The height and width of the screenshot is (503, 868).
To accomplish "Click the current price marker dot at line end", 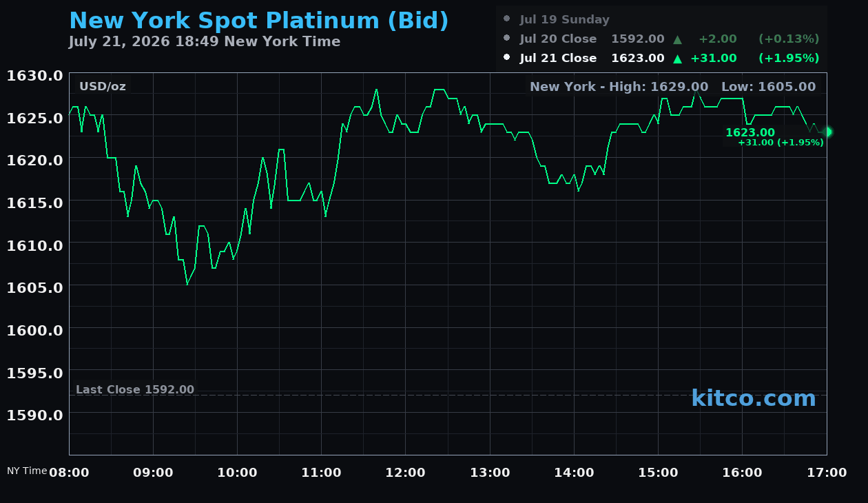I will pyautogui.click(x=827, y=132).
